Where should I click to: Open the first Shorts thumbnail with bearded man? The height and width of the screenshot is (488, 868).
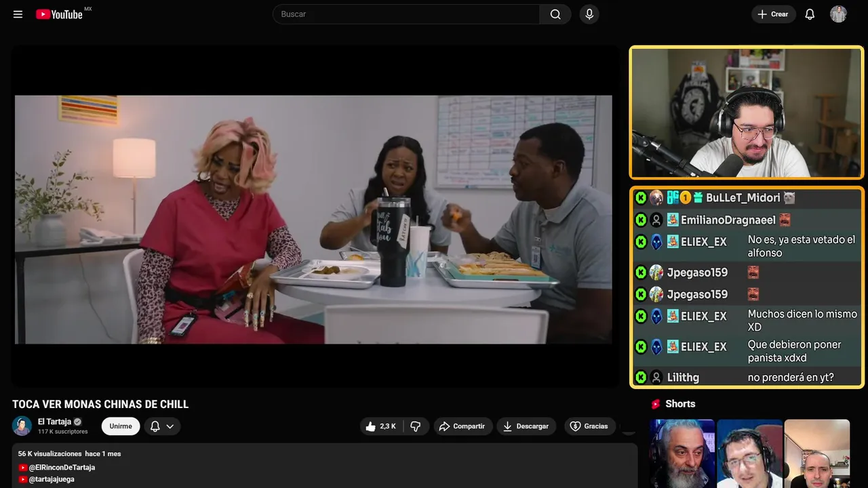pos(682,453)
